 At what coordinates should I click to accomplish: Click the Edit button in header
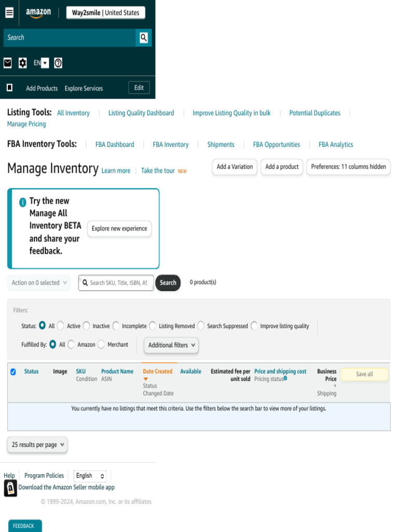pyautogui.click(x=139, y=87)
